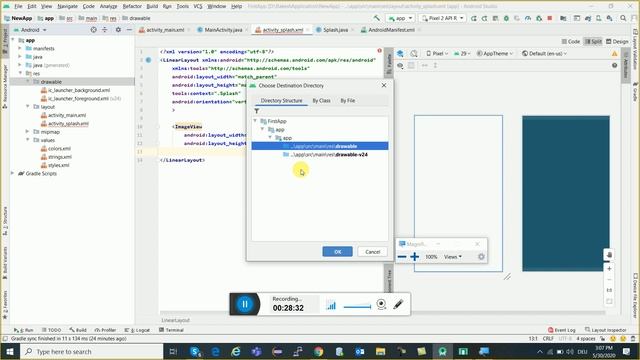The height and width of the screenshot is (360, 640).
Task: Pause the recording with the blue pause button
Action: point(244,304)
